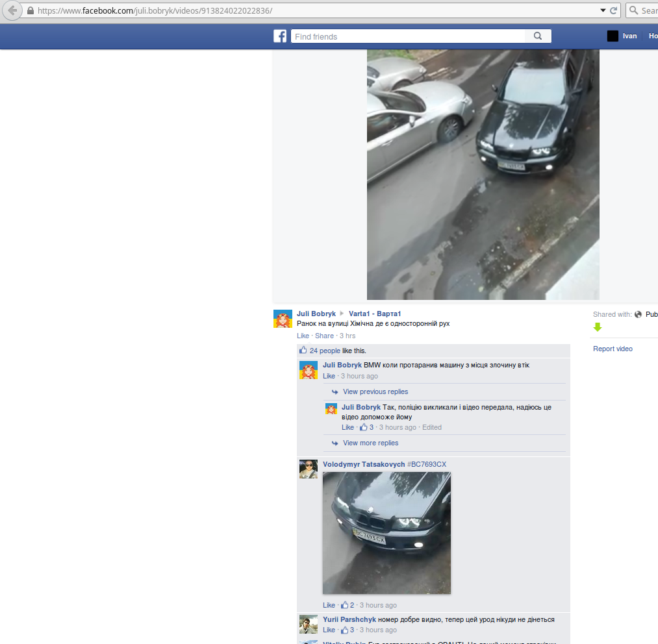The height and width of the screenshot is (644, 658).
Task: Play the video of the two cars
Action: click(483, 174)
